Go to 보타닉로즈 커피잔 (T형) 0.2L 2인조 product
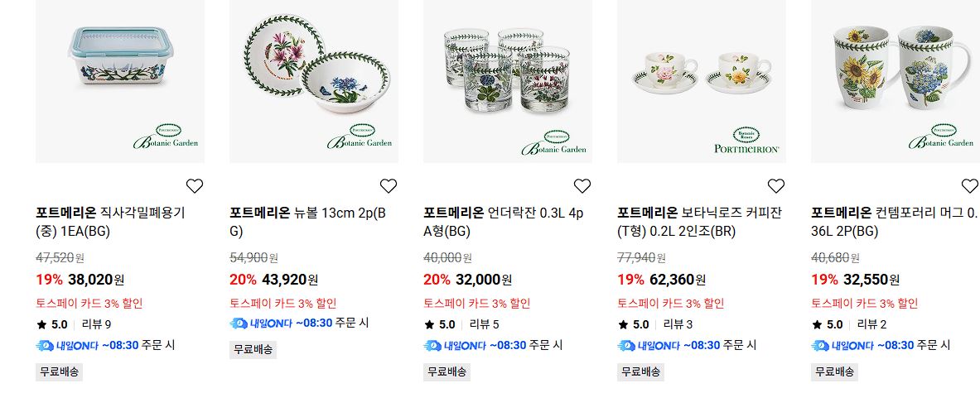The image size is (980, 393). [x=699, y=222]
